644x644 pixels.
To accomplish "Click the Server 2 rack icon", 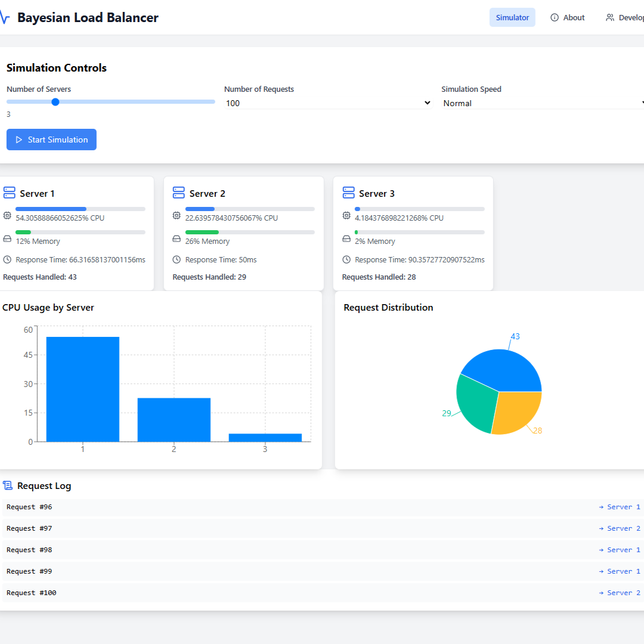I will (x=179, y=193).
